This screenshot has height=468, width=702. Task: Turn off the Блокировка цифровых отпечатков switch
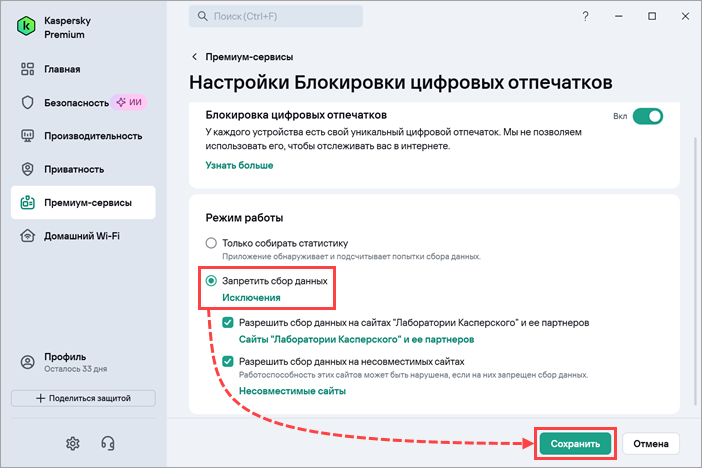tap(647, 116)
